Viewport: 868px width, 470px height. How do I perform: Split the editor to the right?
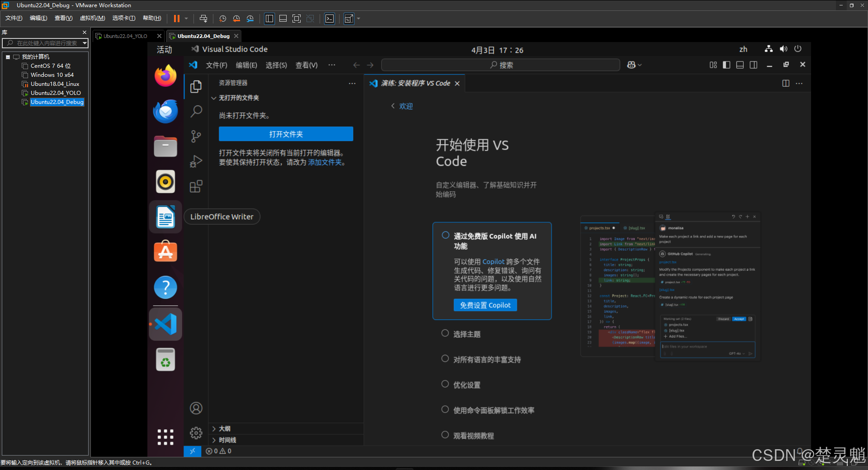click(x=786, y=83)
